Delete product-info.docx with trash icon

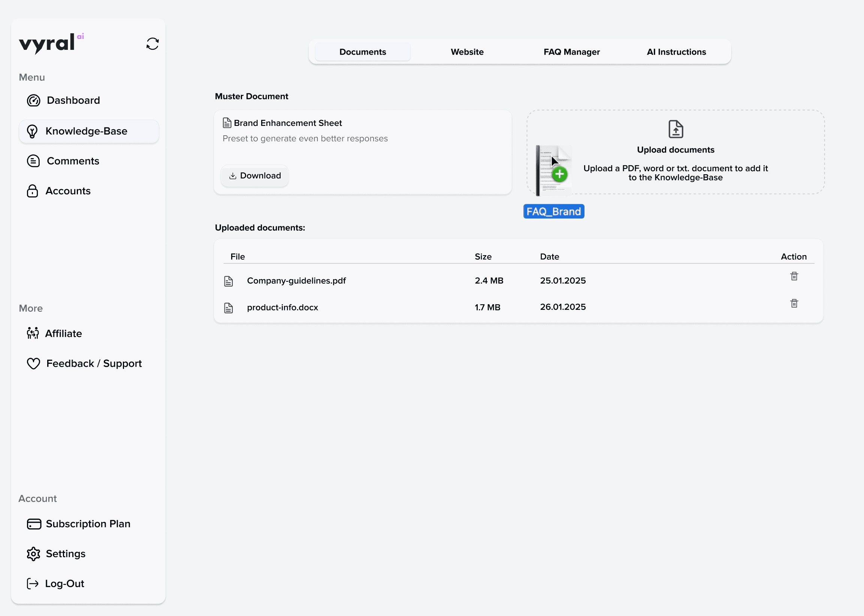point(794,303)
